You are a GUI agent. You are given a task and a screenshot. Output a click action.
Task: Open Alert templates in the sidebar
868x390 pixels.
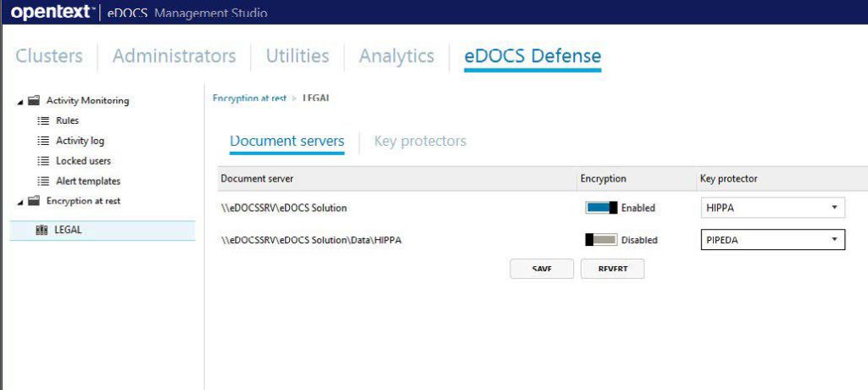tap(88, 181)
